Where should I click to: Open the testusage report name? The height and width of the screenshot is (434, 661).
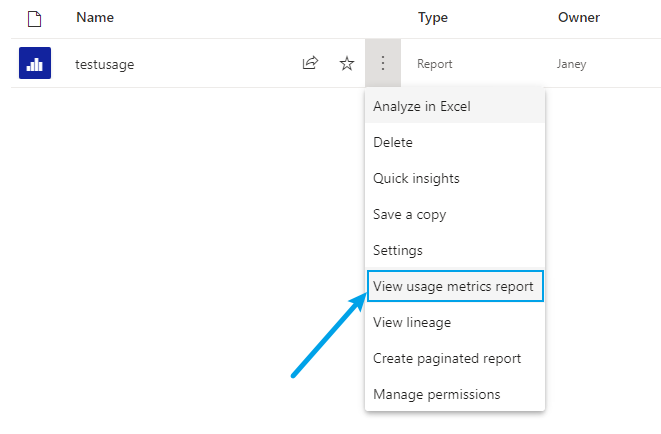[x=105, y=64]
